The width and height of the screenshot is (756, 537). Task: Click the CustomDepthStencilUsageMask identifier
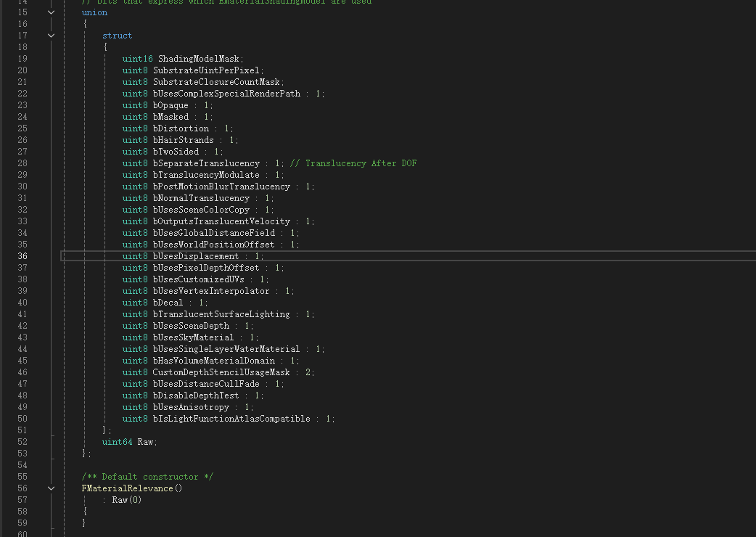coord(221,372)
